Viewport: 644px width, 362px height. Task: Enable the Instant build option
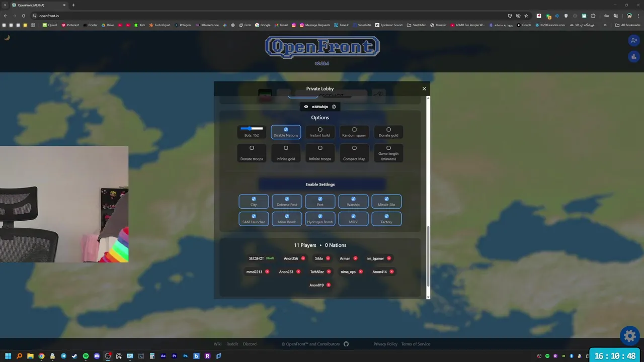320,132
